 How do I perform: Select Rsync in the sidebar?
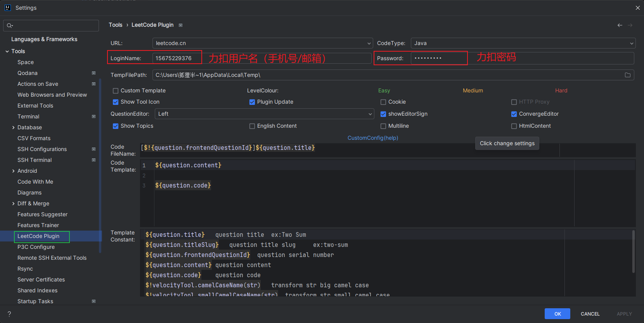[x=25, y=269]
